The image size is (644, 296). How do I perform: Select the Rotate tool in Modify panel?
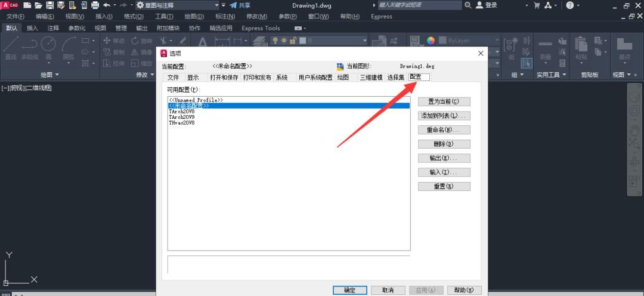142,41
